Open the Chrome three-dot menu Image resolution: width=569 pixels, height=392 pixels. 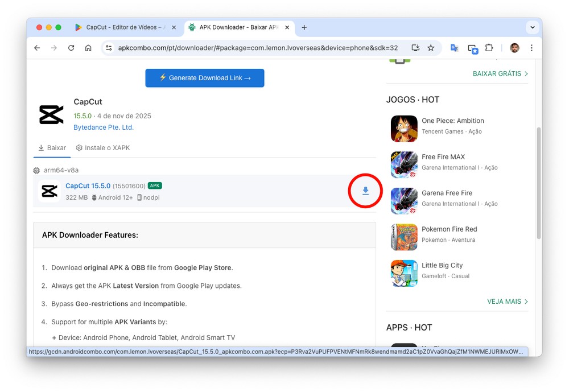[x=531, y=48]
